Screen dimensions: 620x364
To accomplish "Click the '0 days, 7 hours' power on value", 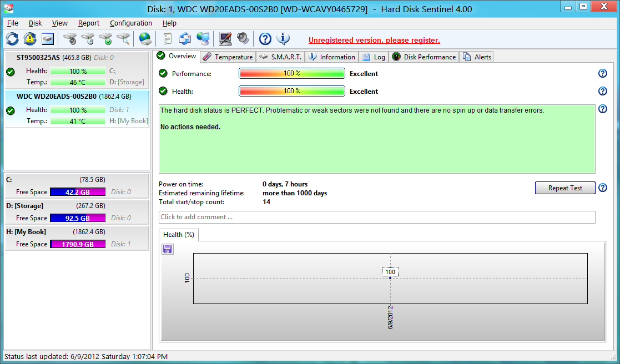I will click(285, 184).
